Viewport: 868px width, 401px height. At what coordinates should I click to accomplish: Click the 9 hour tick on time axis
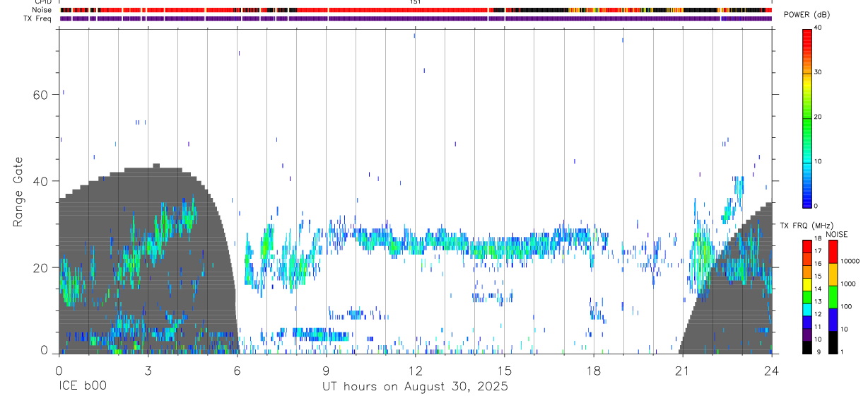coord(326,369)
